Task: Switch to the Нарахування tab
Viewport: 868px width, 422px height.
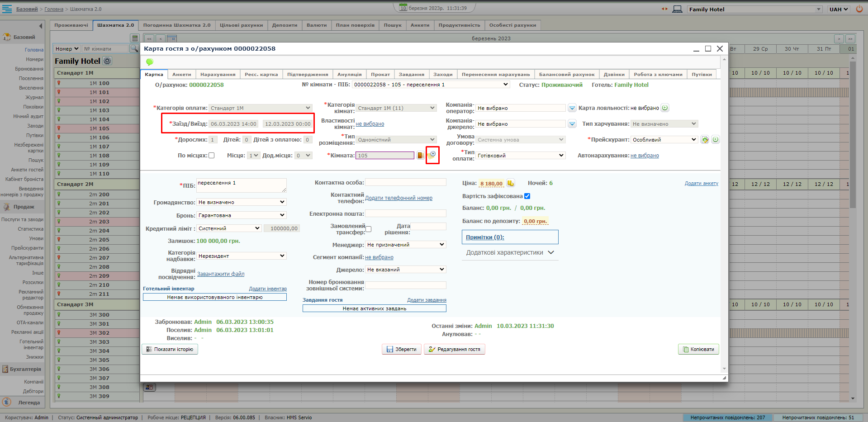Action: [x=218, y=75]
